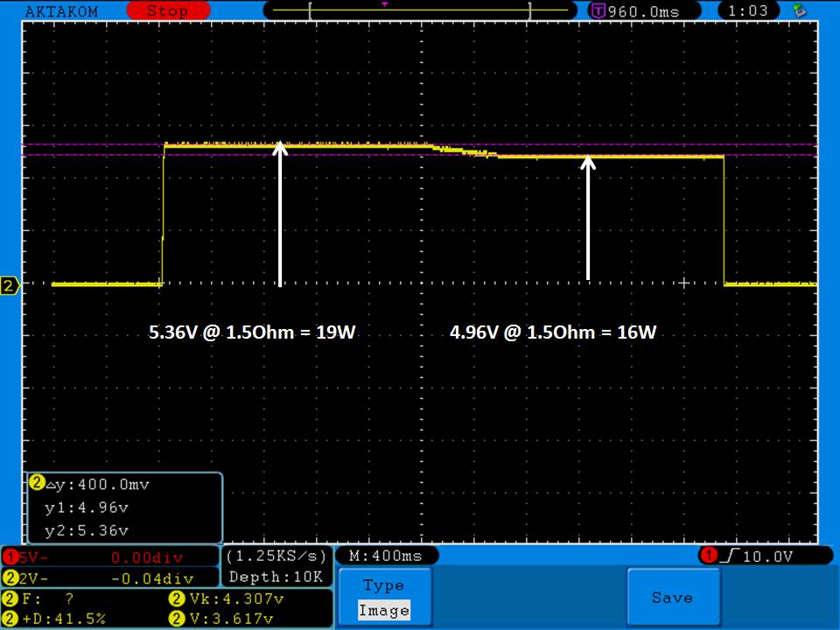The height and width of the screenshot is (630, 840).
Task: Click the 10.0V trigger level readout
Action: pyautogui.click(x=767, y=556)
